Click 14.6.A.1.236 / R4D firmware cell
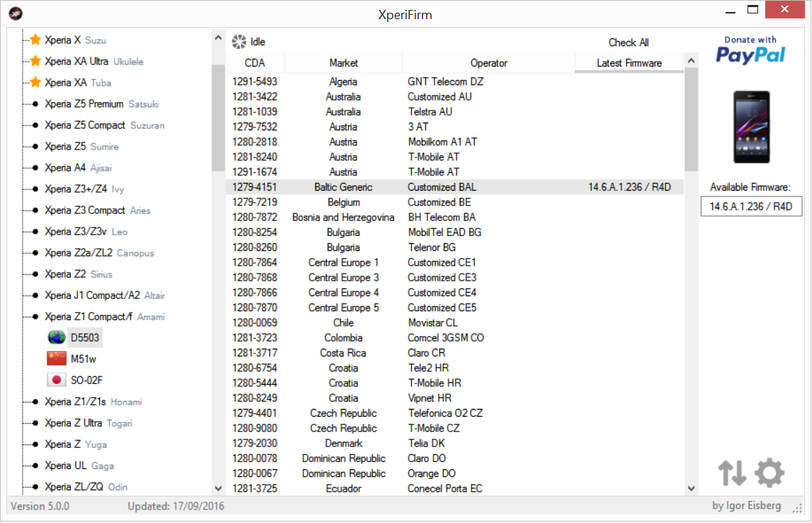Viewport: 812px width, 523px height. click(x=629, y=187)
